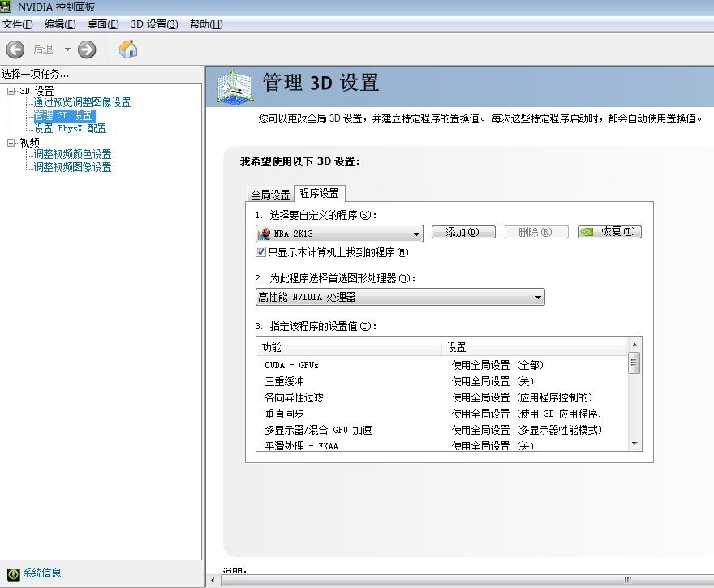Select 设置 PhysX 配置 in tree
The height and width of the screenshot is (588, 714).
[x=70, y=128]
